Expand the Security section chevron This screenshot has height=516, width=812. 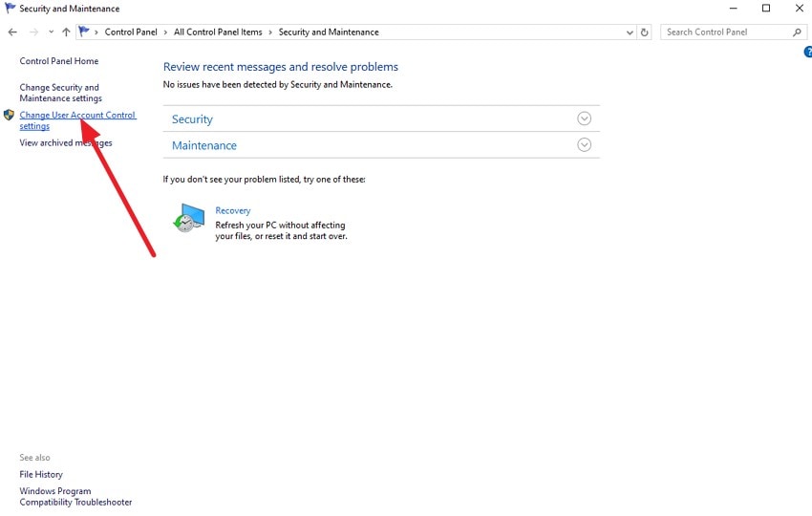coord(584,118)
